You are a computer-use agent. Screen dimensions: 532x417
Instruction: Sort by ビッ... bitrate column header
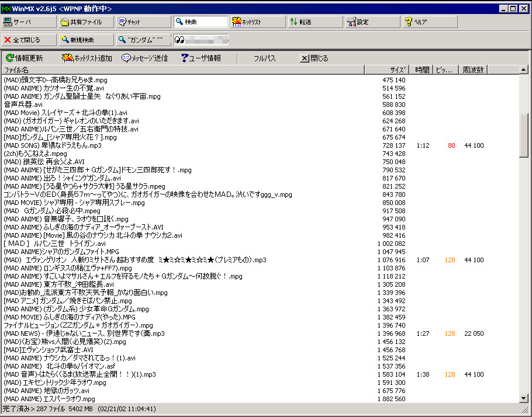(x=446, y=70)
